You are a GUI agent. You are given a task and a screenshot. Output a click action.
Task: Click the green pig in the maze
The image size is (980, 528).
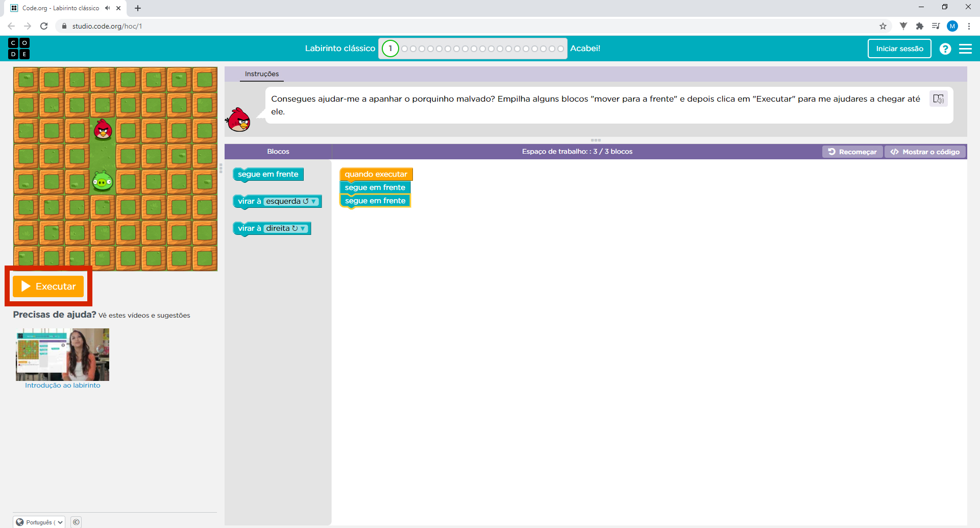(103, 181)
